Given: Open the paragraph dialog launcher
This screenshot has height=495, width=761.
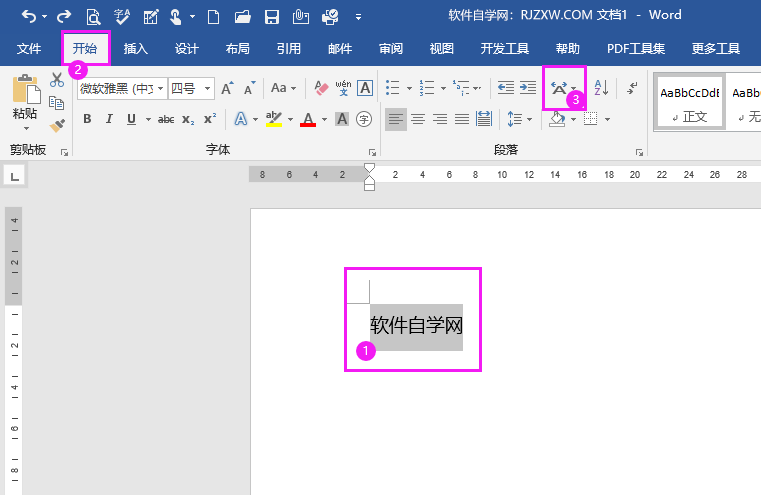Looking at the screenshot, I should coord(639,152).
